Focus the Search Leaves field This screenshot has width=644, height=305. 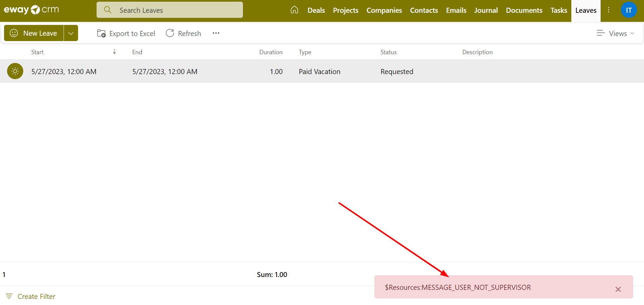click(170, 10)
